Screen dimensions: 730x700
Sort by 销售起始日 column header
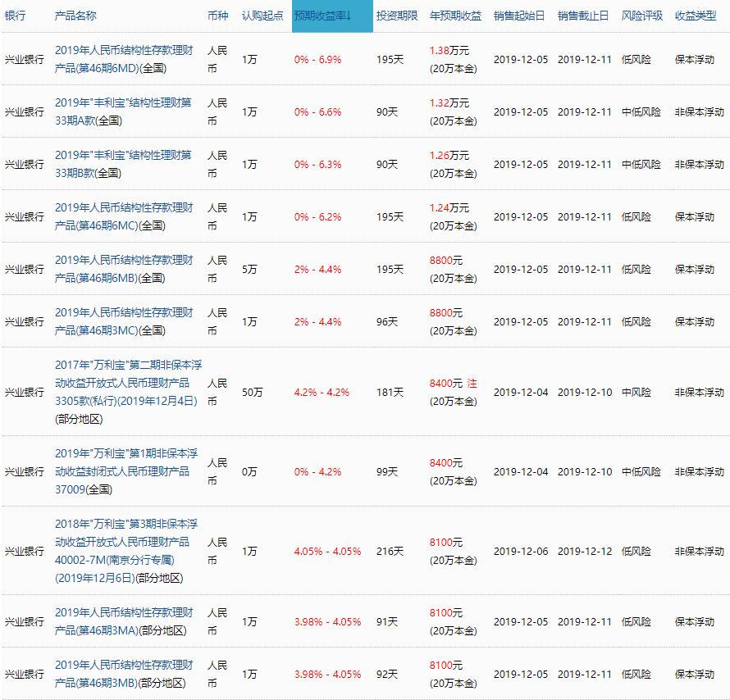[x=519, y=16]
